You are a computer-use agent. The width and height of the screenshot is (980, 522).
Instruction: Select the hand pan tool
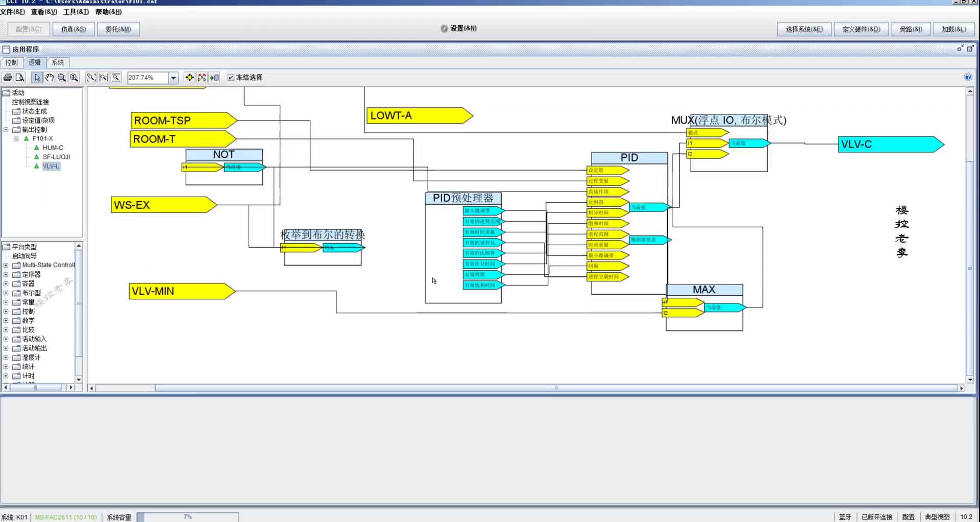coord(50,78)
